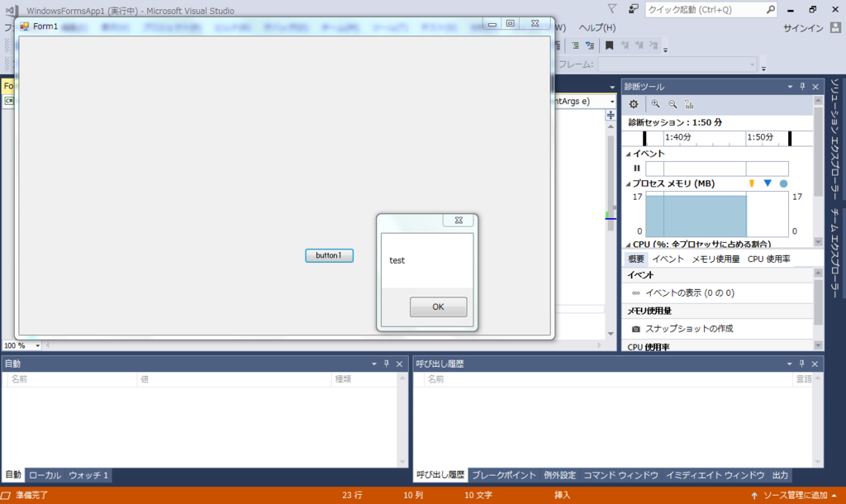The image size is (846, 504).
Task: Pause the events track
Action: tap(637, 169)
